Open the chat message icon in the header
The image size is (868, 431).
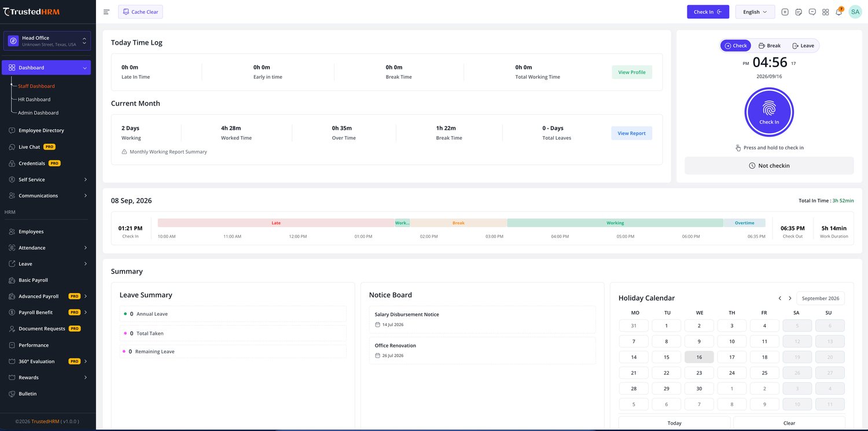(812, 12)
